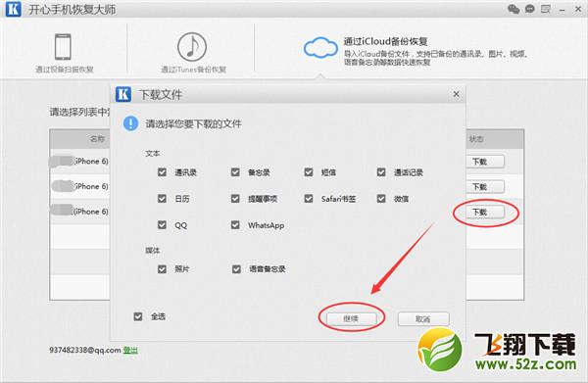Click the 请选择您要下载的文件 prompt text
Viewport: 588px width, 383px height.
[x=193, y=123]
